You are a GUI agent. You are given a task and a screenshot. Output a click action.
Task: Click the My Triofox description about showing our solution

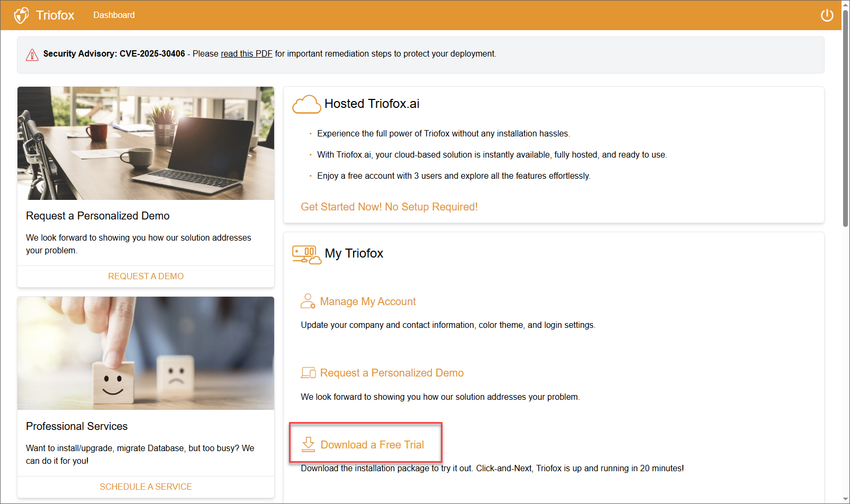tap(440, 397)
